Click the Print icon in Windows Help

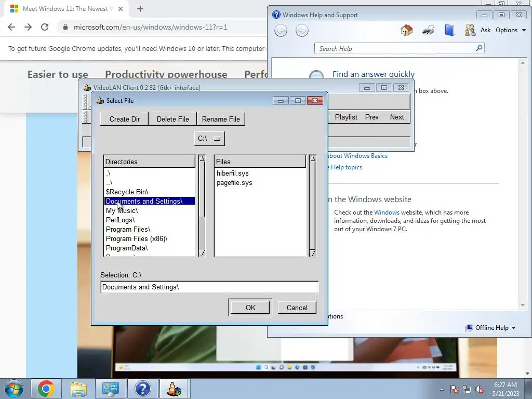[428, 30]
